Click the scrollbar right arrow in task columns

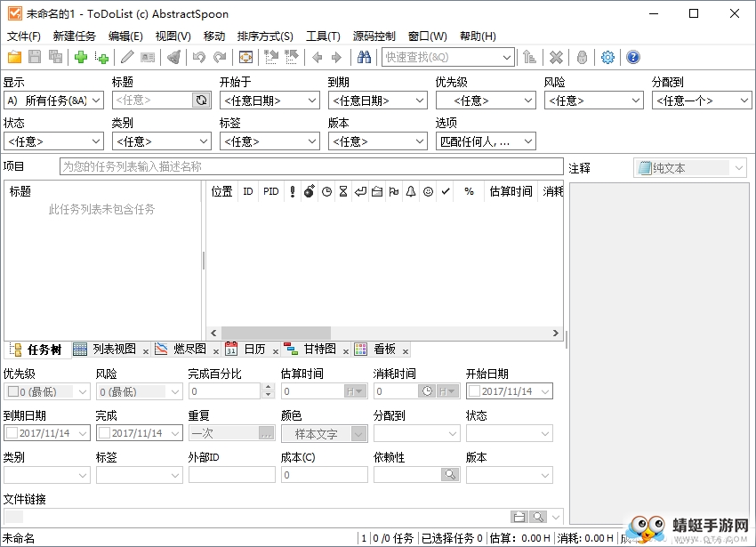pyautogui.click(x=555, y=333)
